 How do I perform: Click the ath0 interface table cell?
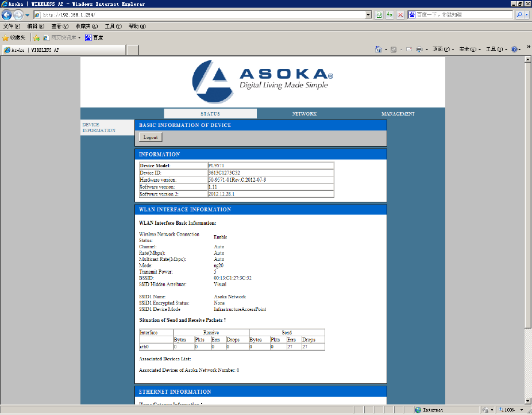(156, 347)
